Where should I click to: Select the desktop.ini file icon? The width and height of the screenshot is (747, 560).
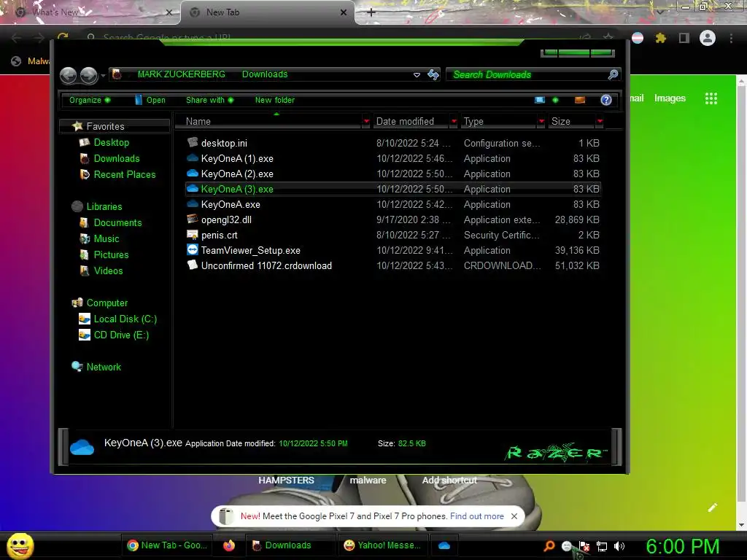(193, 142)
